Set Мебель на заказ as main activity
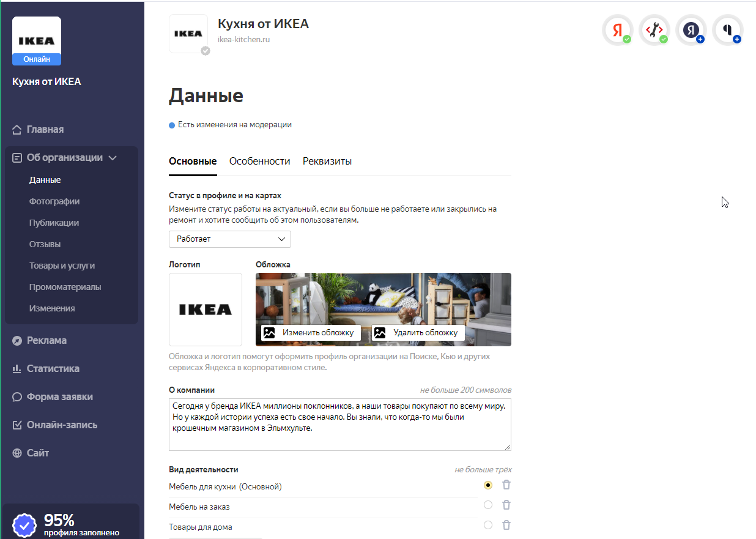 click(487, 505)
